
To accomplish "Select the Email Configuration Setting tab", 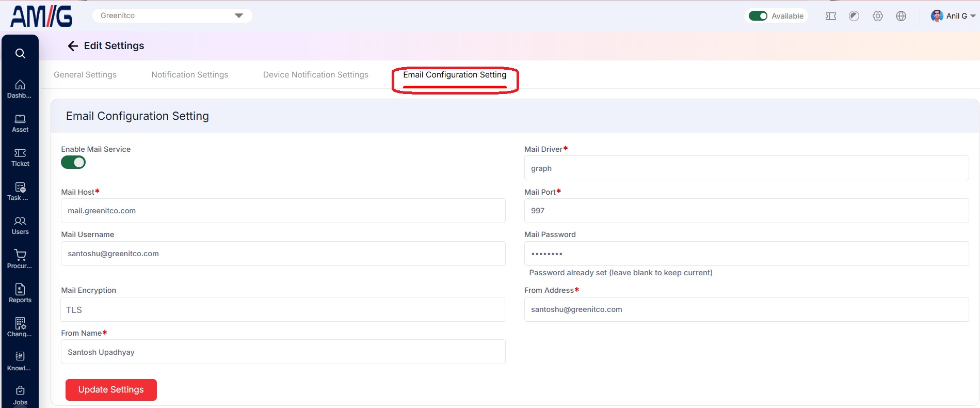I will [x=455, y=75].
